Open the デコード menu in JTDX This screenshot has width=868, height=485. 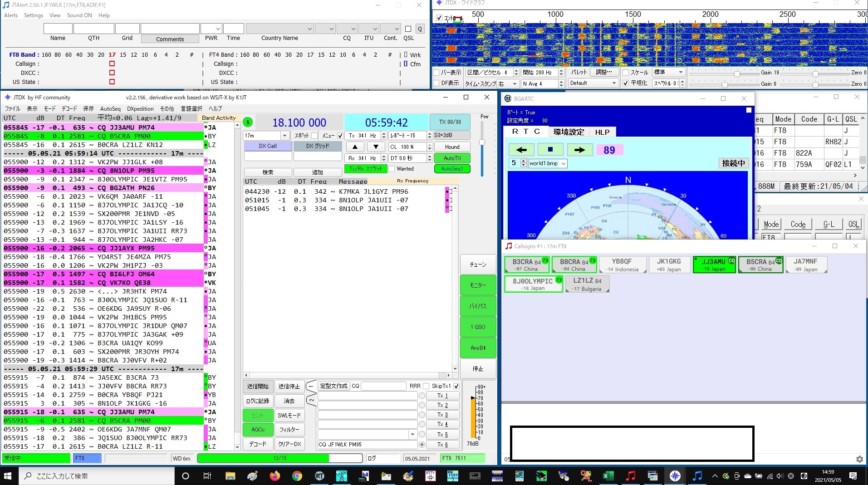pyautogui.click(x=69, y=109)
